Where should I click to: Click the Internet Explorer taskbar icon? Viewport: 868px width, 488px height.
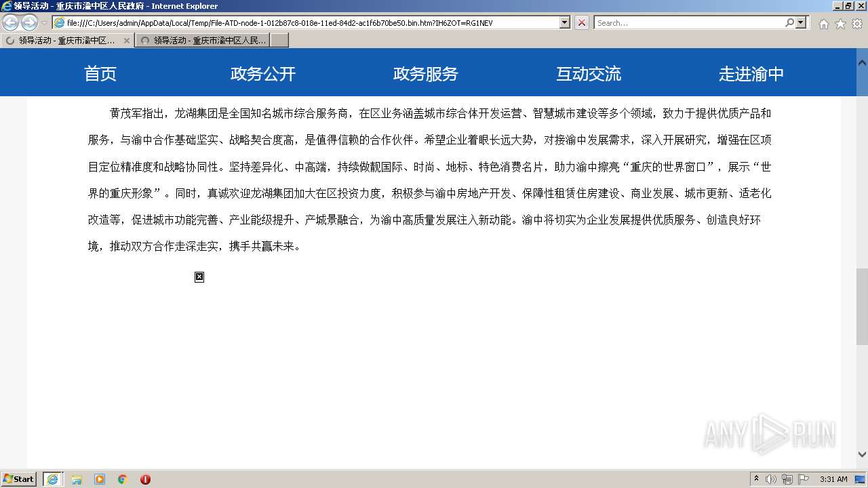(x=52, y=479)
